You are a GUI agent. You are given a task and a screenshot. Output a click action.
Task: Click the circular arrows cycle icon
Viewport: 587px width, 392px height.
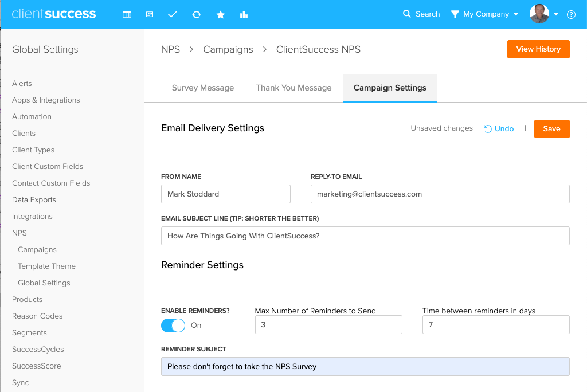(197, 14)
